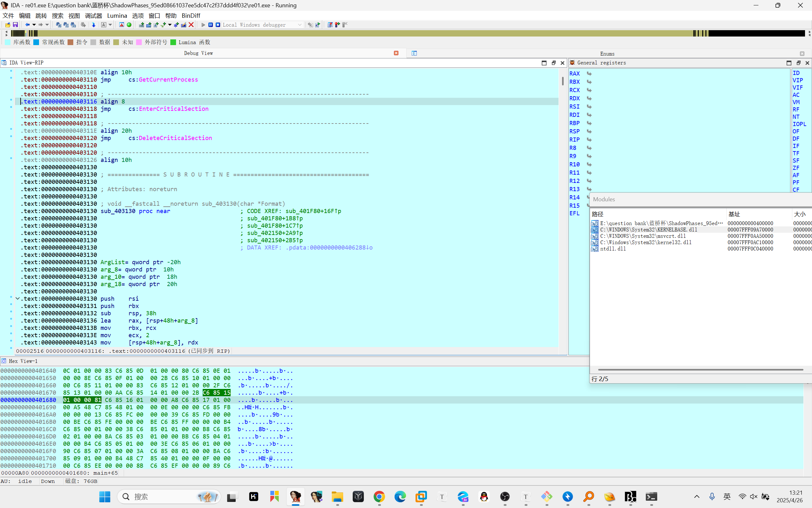Toggle breakpoint dot at jmp EnterCriticalSection line
This screenshot has height=508, width=812.
11,108
